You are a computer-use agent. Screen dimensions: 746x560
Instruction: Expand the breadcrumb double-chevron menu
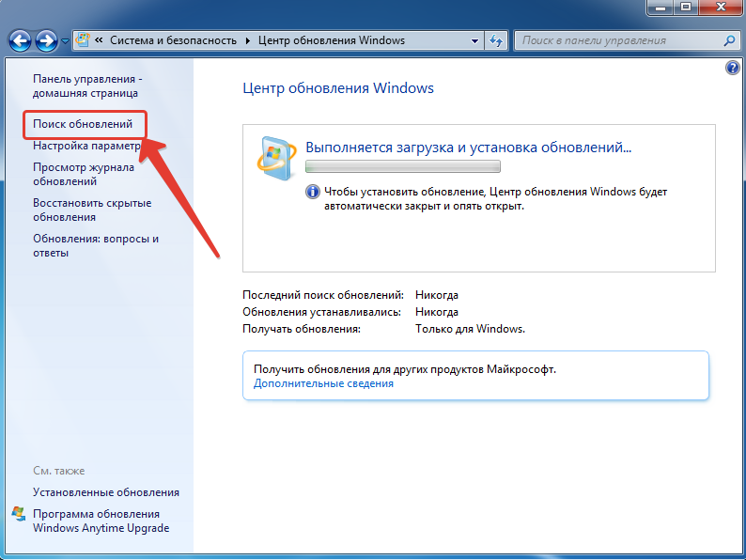coord(99,40)
